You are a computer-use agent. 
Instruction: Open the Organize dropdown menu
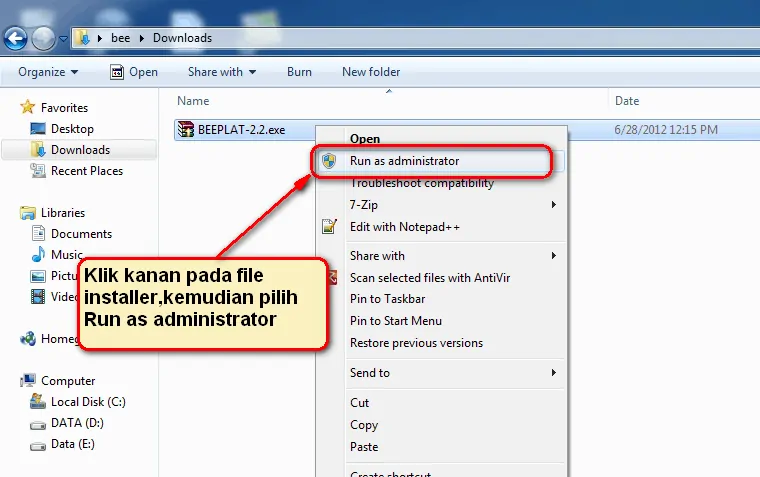coord(48,72)
